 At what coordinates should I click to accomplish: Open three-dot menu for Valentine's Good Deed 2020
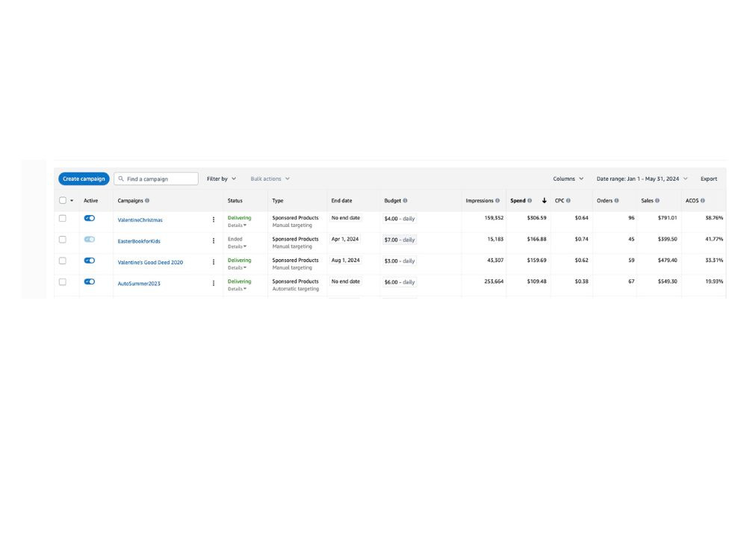[x=214, y=262]
